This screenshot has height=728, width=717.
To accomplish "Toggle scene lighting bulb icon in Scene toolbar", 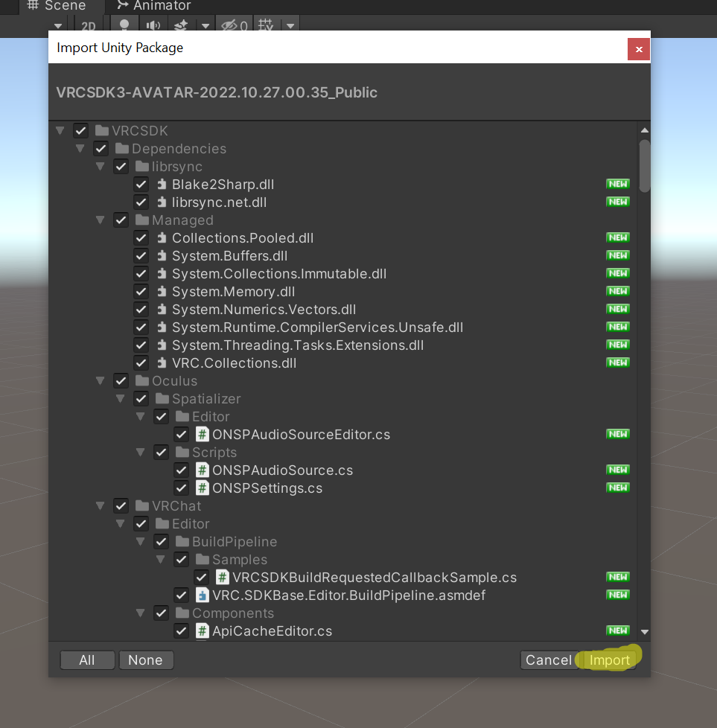I will 124,25.
